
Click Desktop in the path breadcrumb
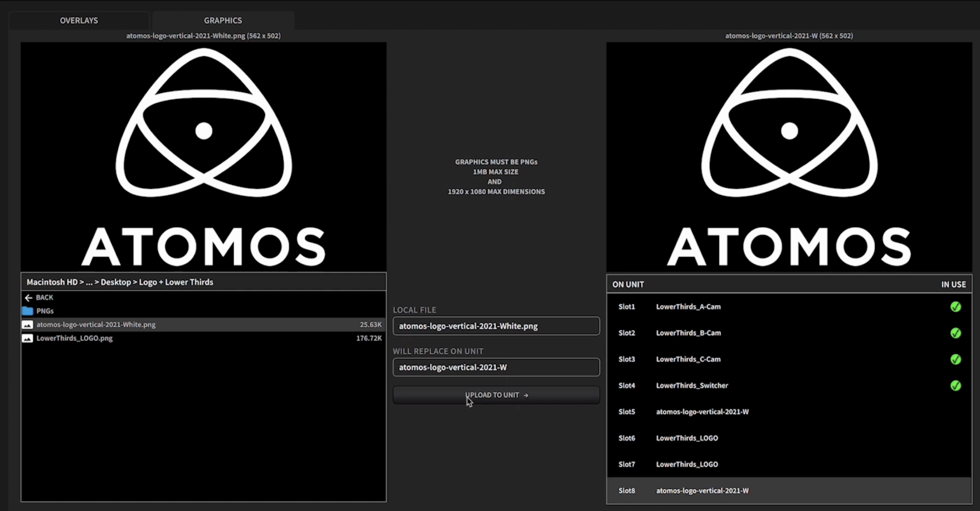(116, 282)
